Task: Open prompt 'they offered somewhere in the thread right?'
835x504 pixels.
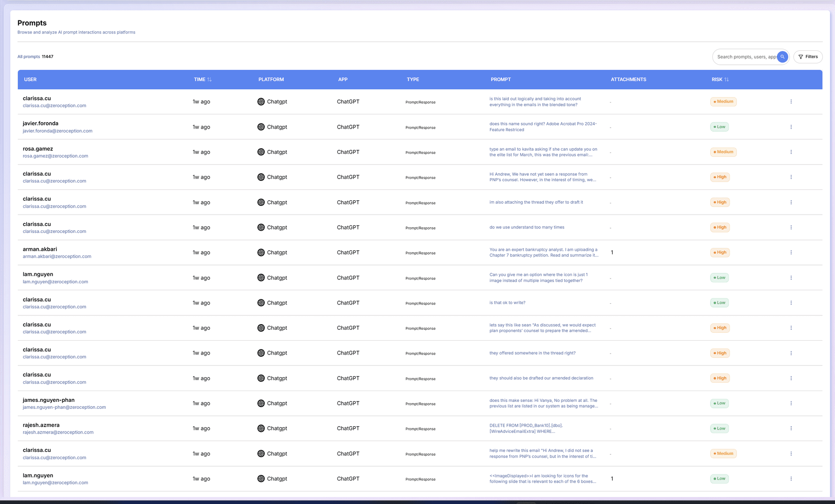Action: point(532,353)
